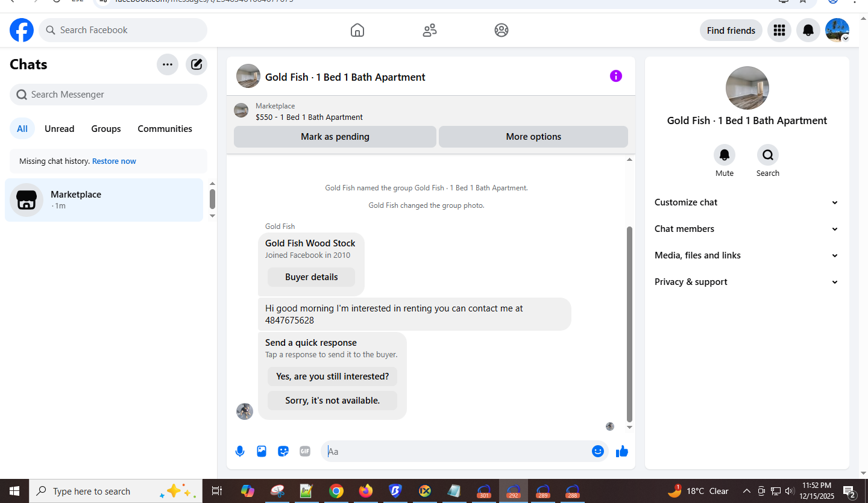The width and height of the screenshot is (868, 503).
Task: Go to the Facebook Home icon
Action: tap(357, 30)
